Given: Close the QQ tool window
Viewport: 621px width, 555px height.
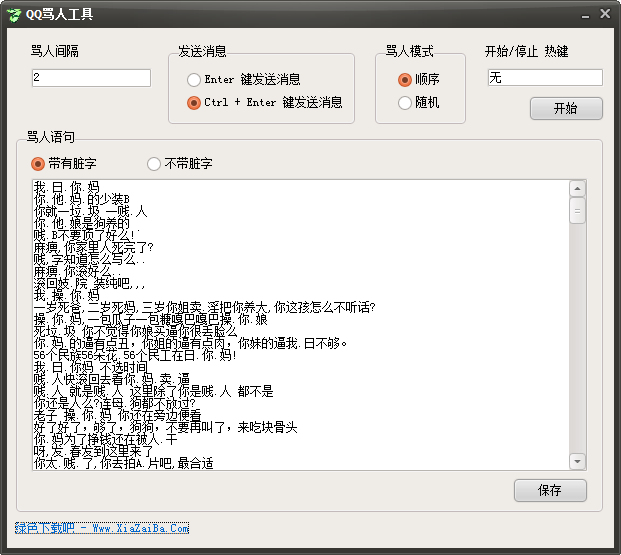Looking at the screenshot, I should (x=605, y=14).
